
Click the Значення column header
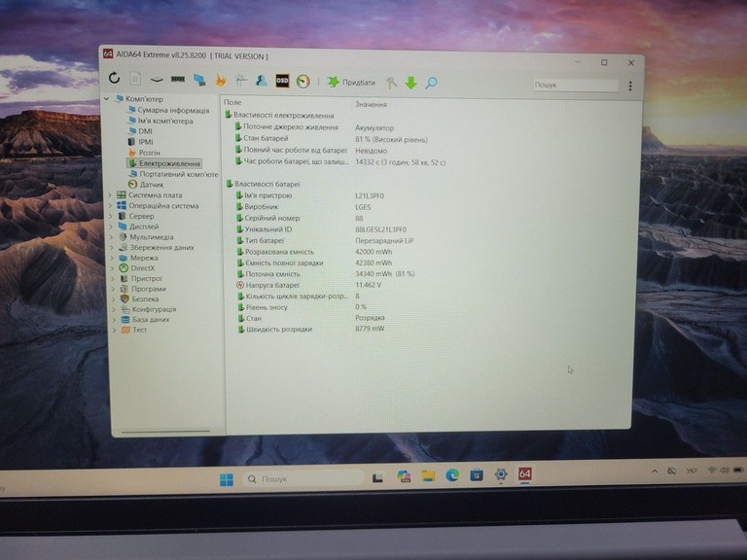(371, 104)
